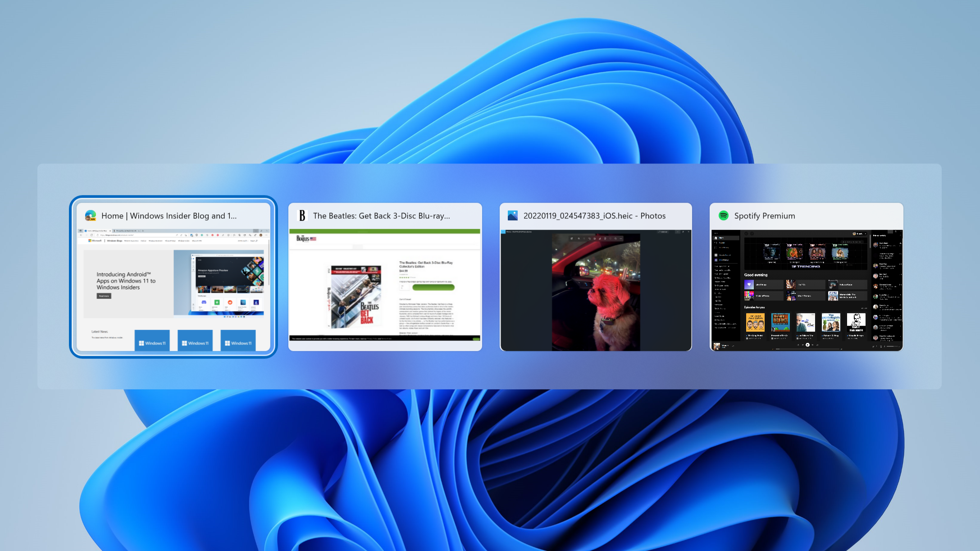The width and height of the screenshot is (980, 551).
Task: Click the Read more button in blog preview
Action: pyautogui.click(x=104, y=296)
